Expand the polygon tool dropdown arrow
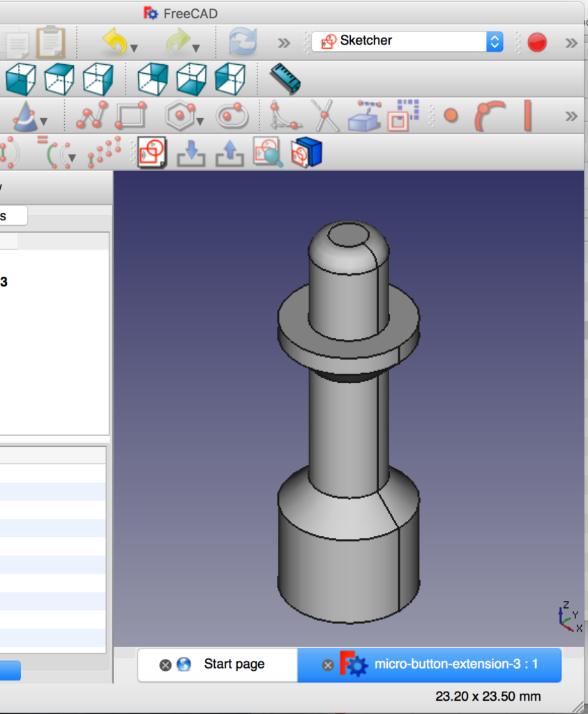The width and height of the screenshot is (588, 714). [200, 123]
